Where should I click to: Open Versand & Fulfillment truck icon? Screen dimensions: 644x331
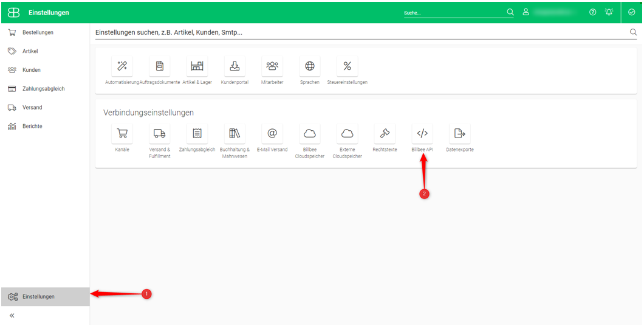159,133
